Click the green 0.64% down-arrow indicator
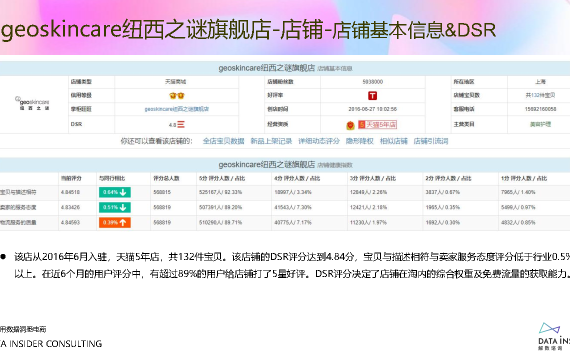This screenshot has width=570, height=360. pos(115,192)
